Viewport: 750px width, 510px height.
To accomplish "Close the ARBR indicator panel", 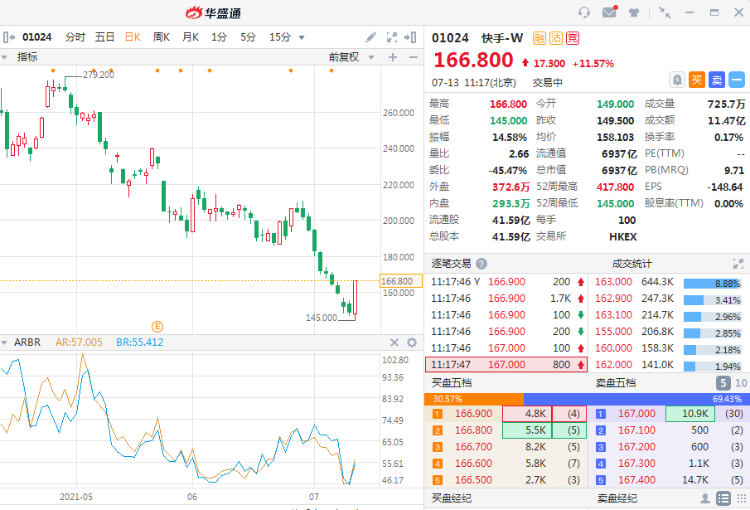I will click(x=394, y=343).
